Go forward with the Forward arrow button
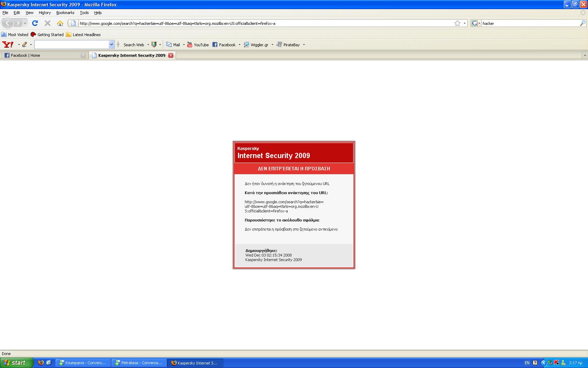Image resolution: width=588 pixels, height=368 pixels. [18, 23]
